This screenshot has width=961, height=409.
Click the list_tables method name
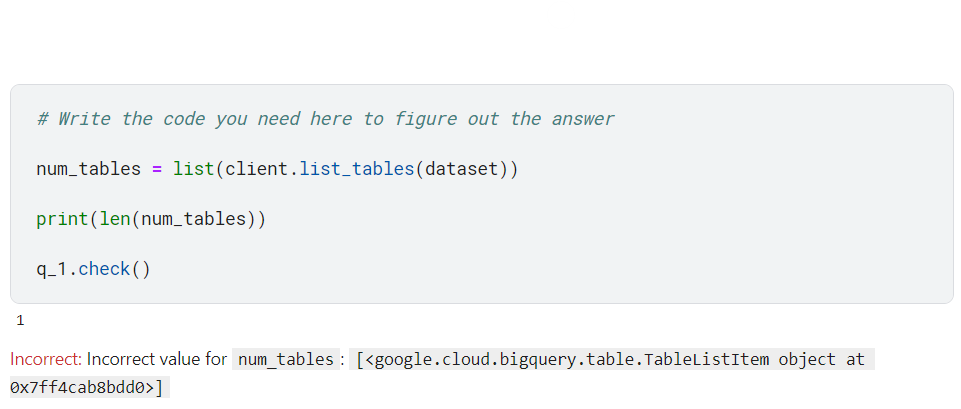[357, 169]
